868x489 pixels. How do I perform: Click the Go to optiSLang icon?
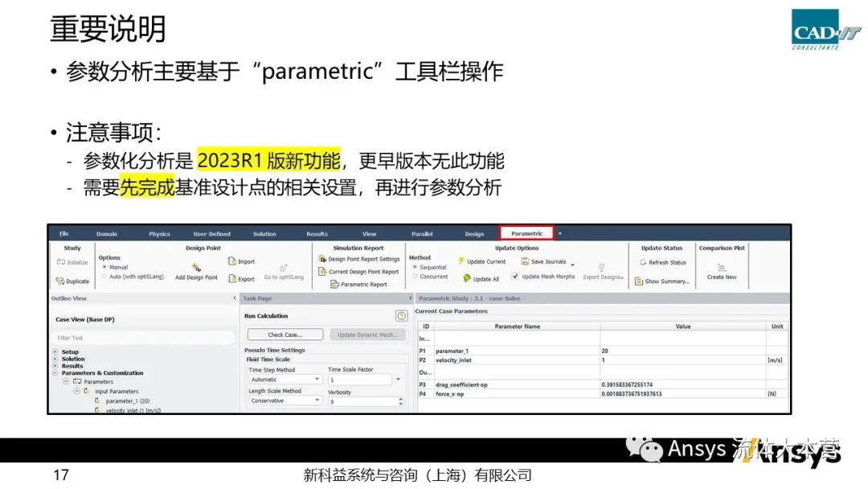[283, 268]
